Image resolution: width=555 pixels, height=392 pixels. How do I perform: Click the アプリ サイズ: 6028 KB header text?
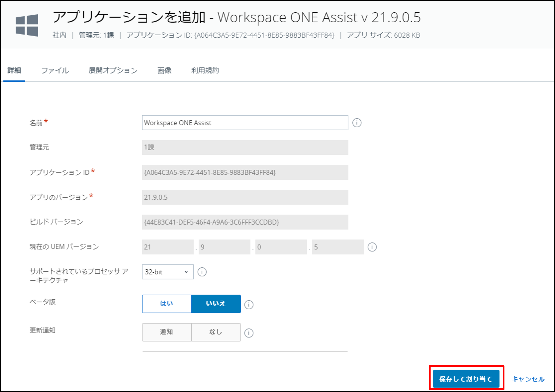(383, 35)
